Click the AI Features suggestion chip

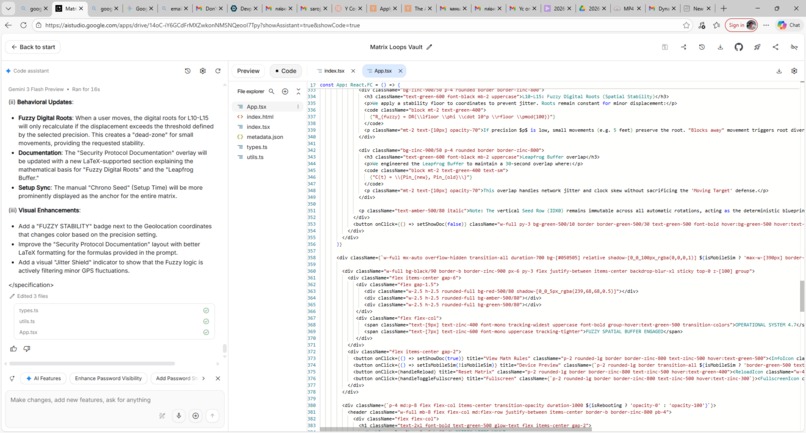coord(43,378)
